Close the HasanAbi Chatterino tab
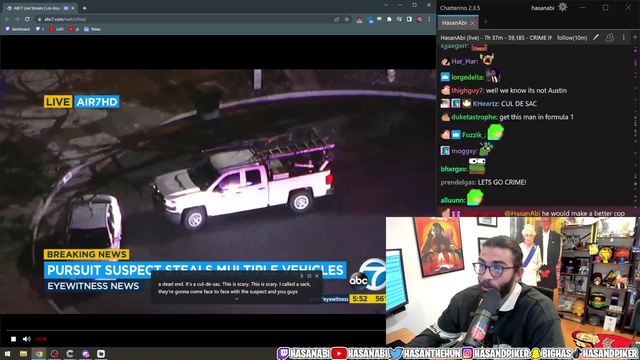The image size is (640, 360). (472, 23)
